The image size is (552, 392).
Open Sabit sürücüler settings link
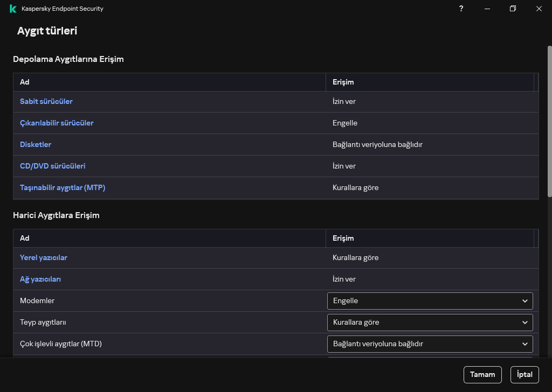click(x=46, y=101)
